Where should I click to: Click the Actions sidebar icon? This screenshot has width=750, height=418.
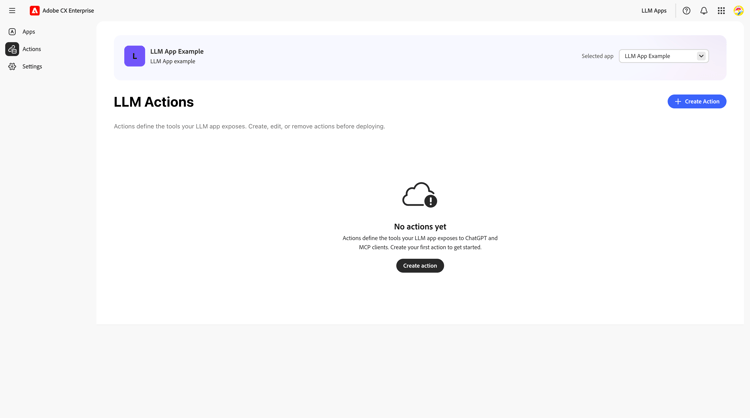(12, 49)
